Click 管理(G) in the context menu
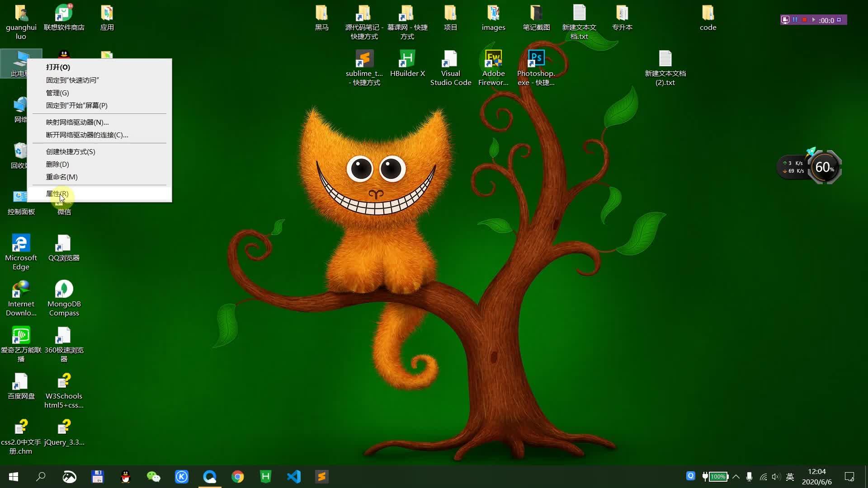The height and width of the screenshot is (488, 868). point(99,93)
